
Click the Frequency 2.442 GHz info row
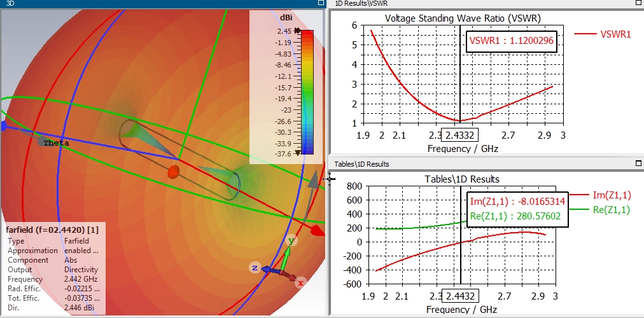(53, 279)
